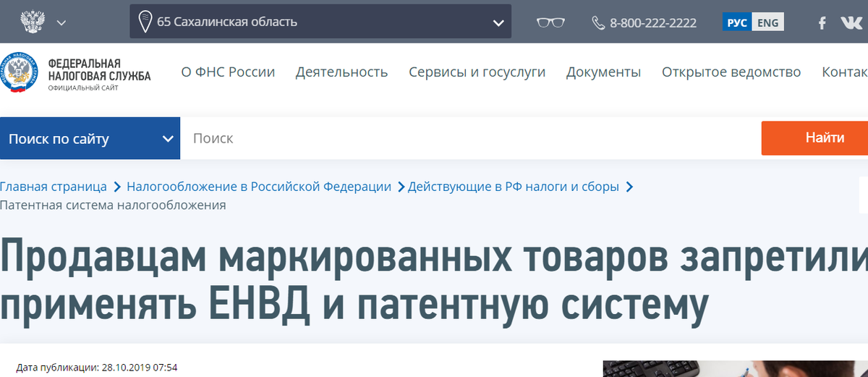The image size is (868, 377).
Task: Open the Действующие в РФ налоги и сборы breadcrumb
Action: [x=514, y=187]
